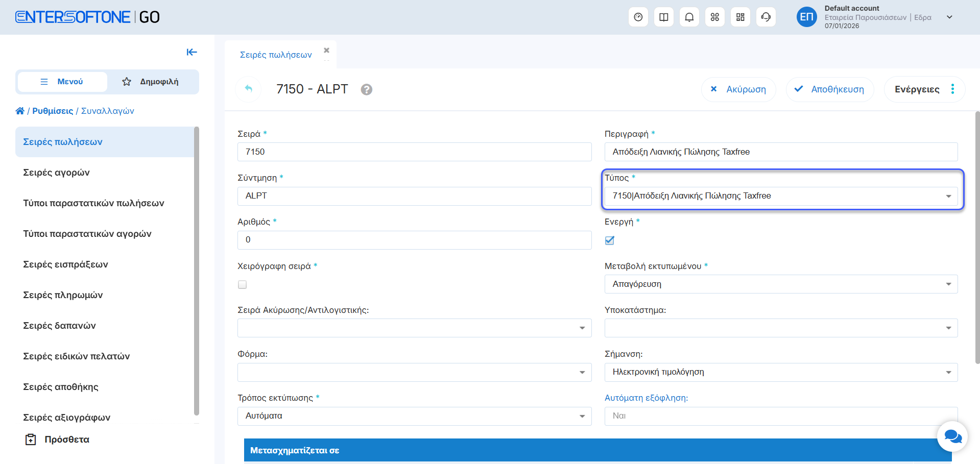Click the help question mark beside 7150 - ALPT
The height and width of the screenshot is (464, 980).
pyautogui.click(x=366, y=90)
